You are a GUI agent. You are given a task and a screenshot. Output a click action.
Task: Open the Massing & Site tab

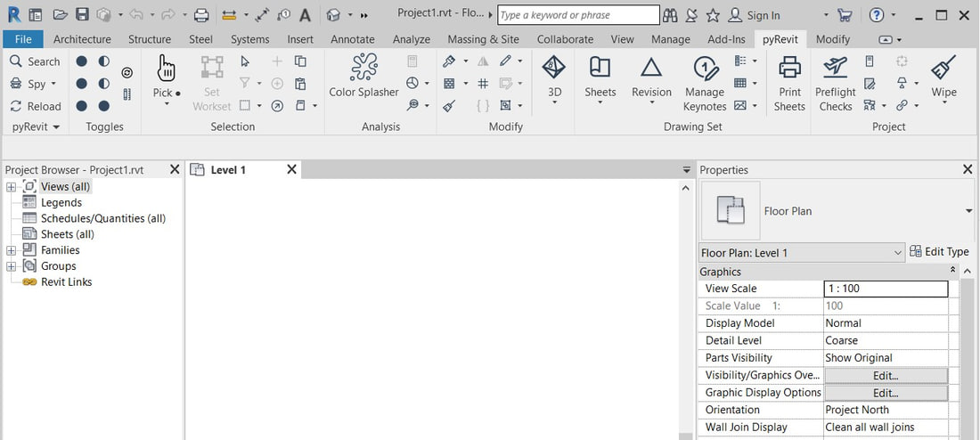(483, 39)
